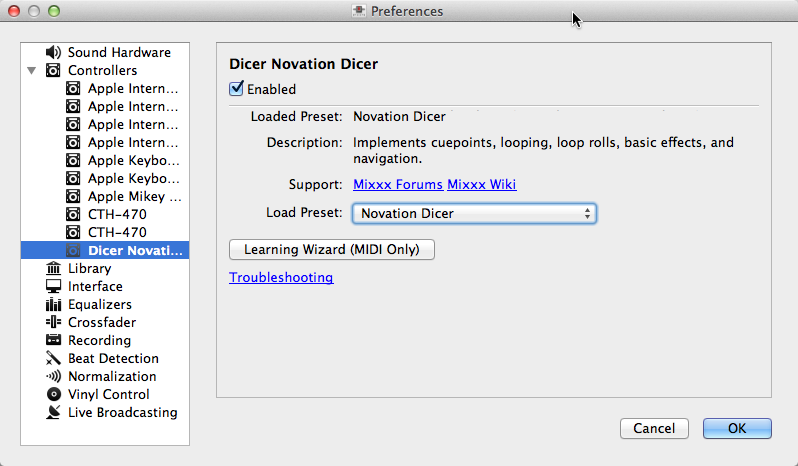Collapse the Controllers tree section

(32, 71)
